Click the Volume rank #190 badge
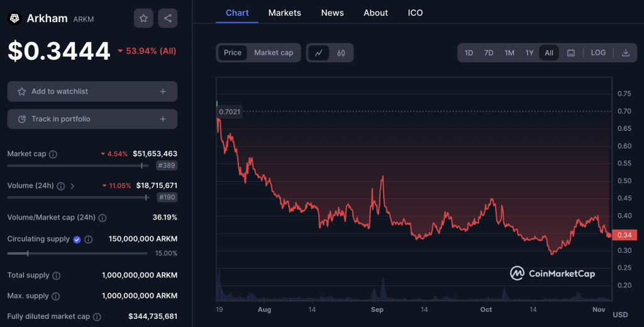This screenshot has width=644, height=327. [x=167, y=197]
